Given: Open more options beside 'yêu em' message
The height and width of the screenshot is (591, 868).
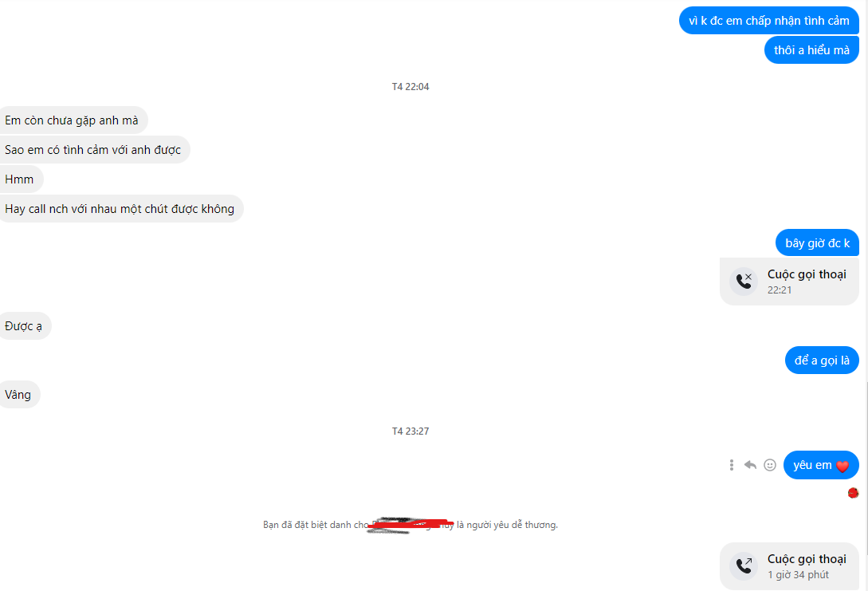Looking at the screenshot, I should 731,465.
